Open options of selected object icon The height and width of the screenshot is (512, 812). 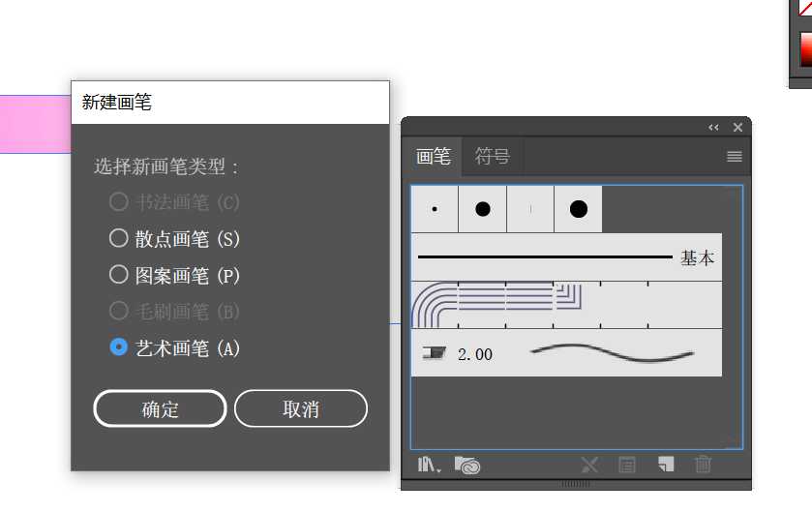point(626,465)
